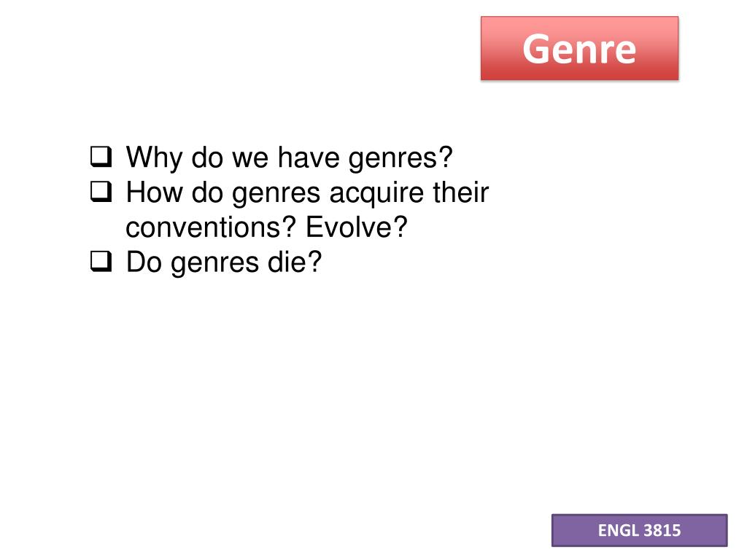Click "genres" in the "Do genres die?" line

[214, 262]
